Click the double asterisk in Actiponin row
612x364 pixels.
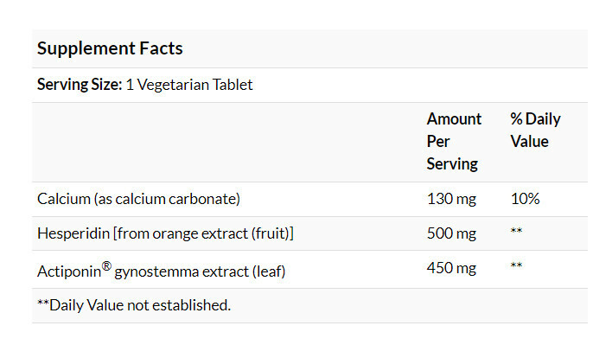tap(516, 267)
